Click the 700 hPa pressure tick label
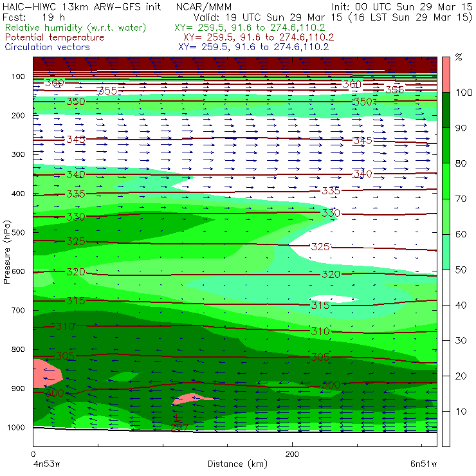 click(x=18, y=311)
